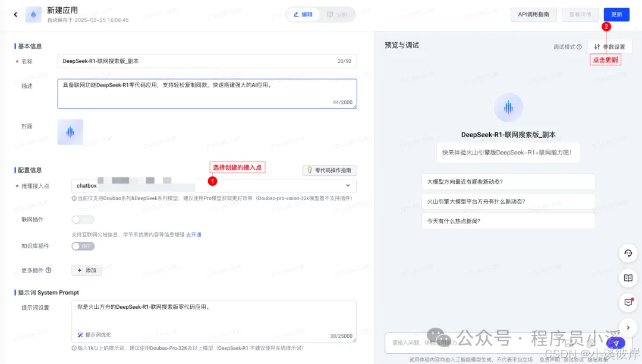The height and width of the screenshot is (364, 642).
Task: Switch to the 编辑 tab
Action: click(303, 14)
